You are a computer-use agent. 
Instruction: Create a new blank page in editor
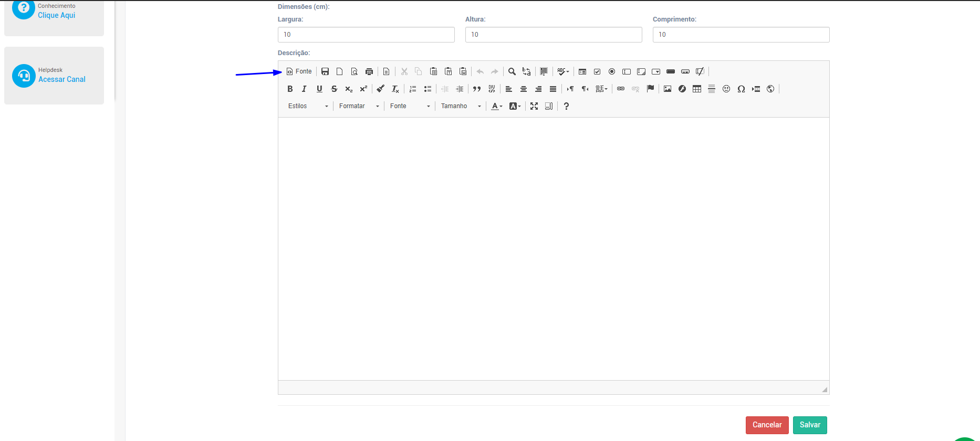(x=340, y=71)
